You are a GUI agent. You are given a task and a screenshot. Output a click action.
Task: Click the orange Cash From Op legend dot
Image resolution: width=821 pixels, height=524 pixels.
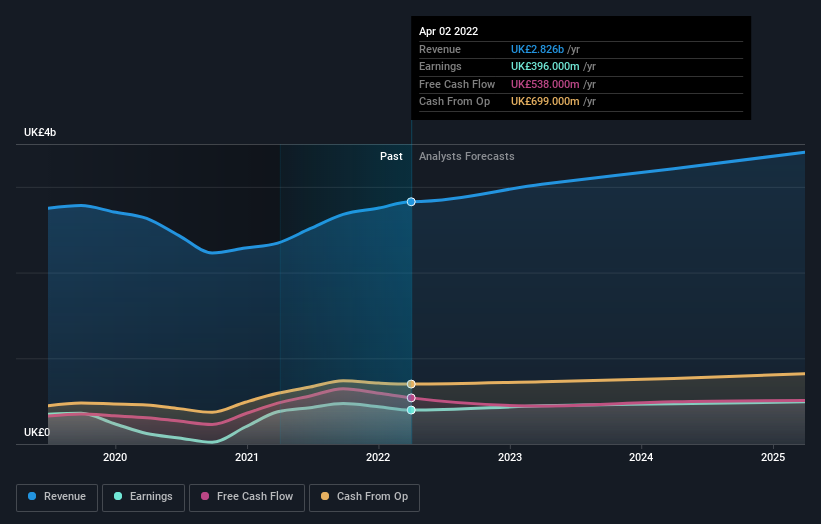[x=325, y=496]
